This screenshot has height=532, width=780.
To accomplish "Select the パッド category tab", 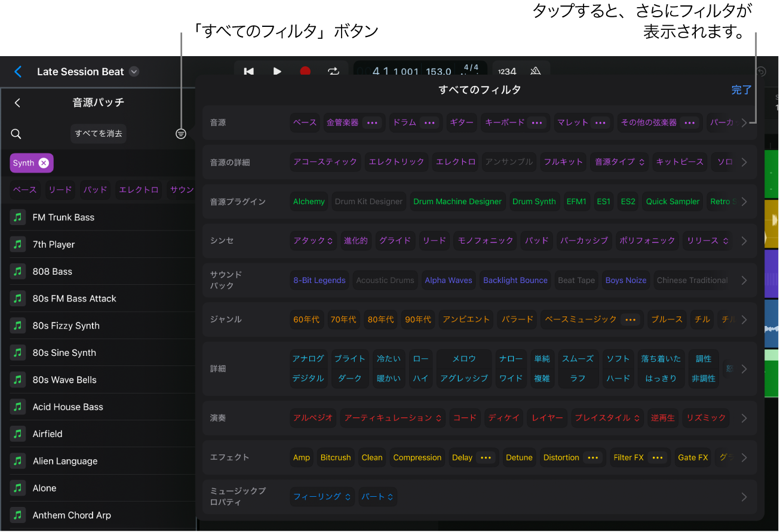I will point(94,189).
